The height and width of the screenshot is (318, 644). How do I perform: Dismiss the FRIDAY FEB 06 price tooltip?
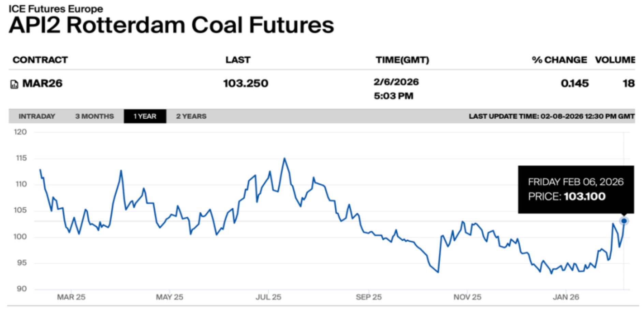pos(576,190)
